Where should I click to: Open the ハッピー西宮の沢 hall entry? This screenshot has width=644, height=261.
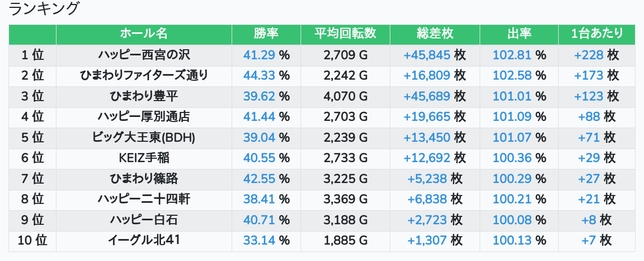(x=143, y=55)
